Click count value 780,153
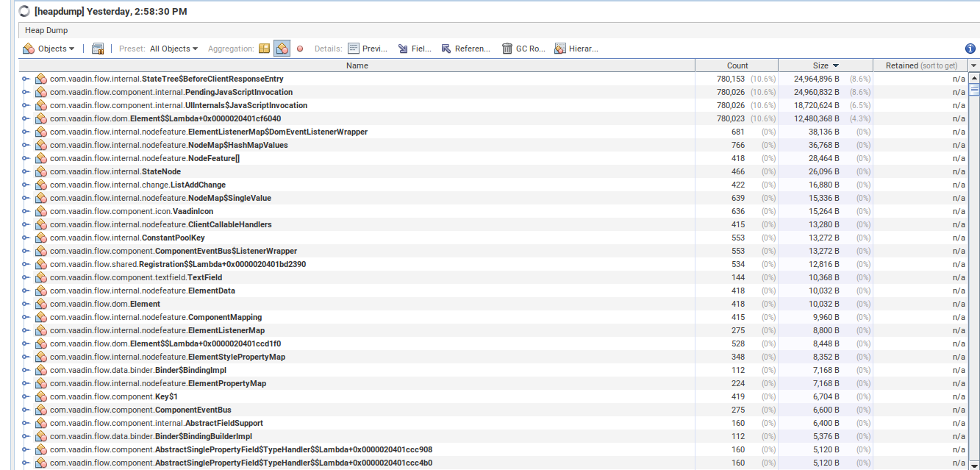980x470 pixels. click(x=731, y=79)
